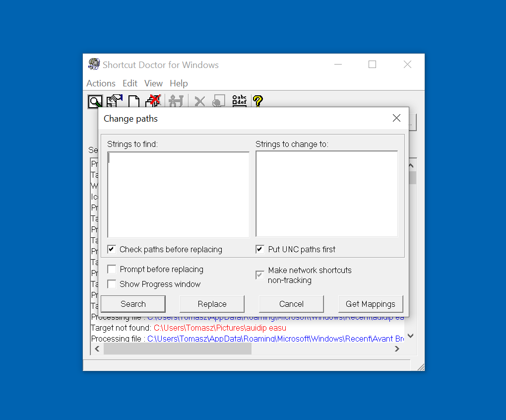The height and width of the screenshot is (420, 506).
Task: Click the Cancel button
Action: tap(291, 304)
